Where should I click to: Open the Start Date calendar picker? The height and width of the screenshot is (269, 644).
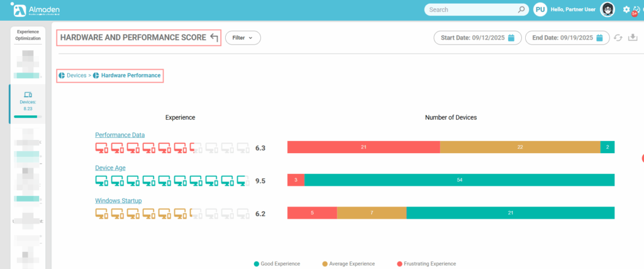click(511, 38)
